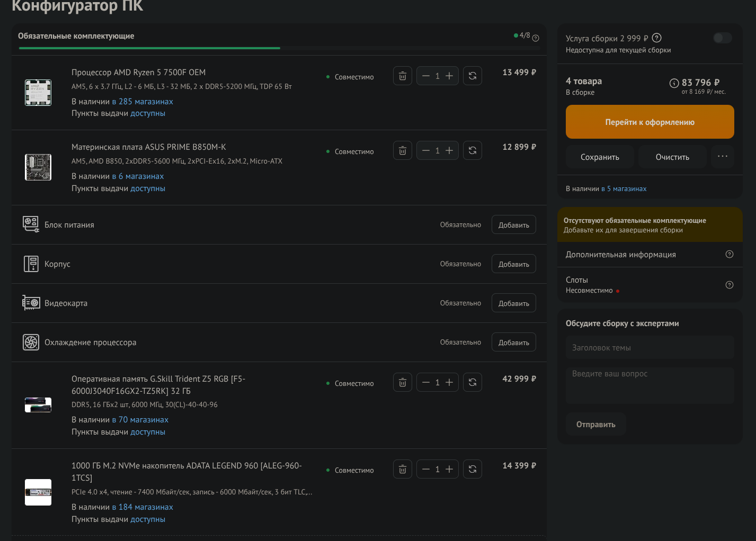
Task: Open the three-dots more options menu
Action: pyautogui.click(x=723, y=157)
